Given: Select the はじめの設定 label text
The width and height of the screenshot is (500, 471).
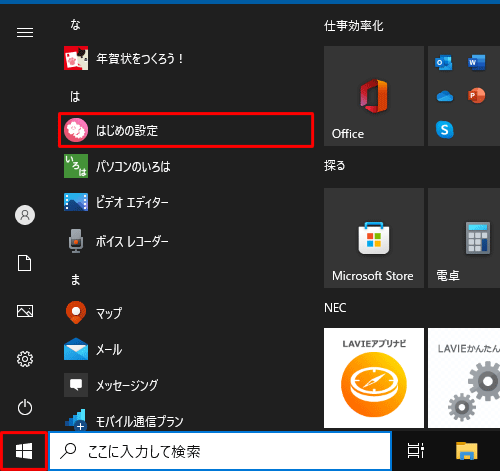Looking at the screenshot, I should [127, 130].
